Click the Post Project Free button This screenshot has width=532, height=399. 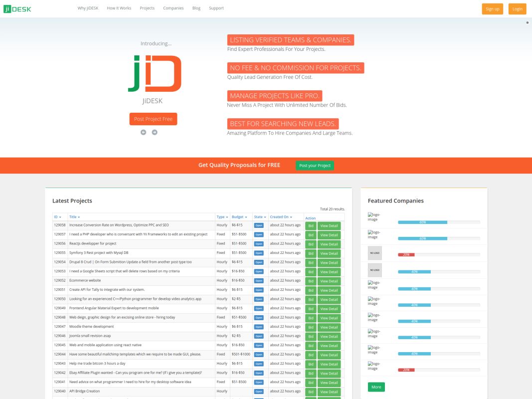point(153,119)
